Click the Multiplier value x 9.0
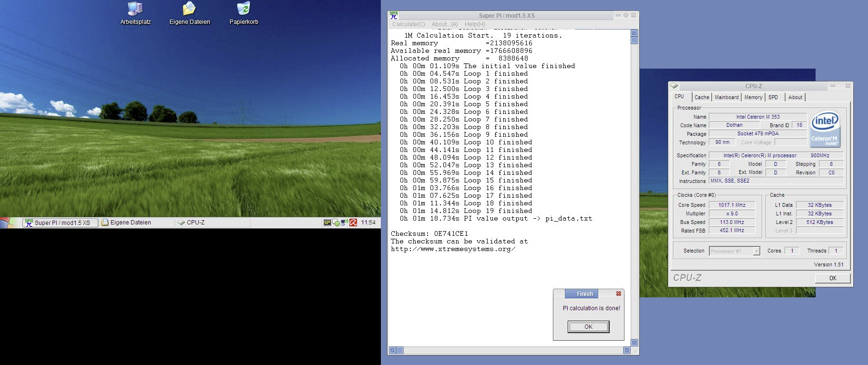 732,213
